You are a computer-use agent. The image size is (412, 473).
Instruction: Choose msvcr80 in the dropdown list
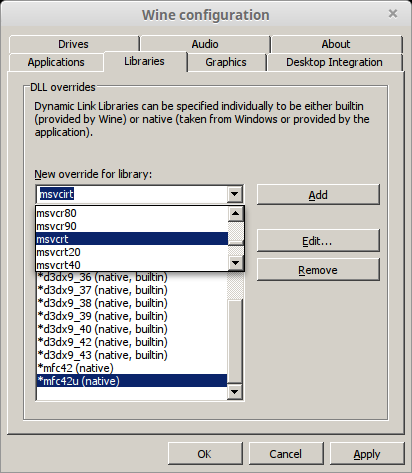[x=132, y=213]
